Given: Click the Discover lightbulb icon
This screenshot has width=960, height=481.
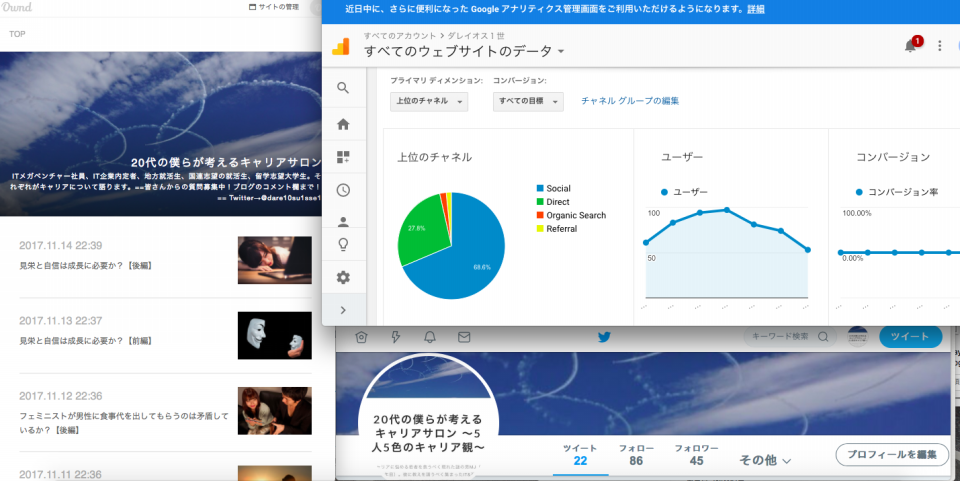Looking at the screenshot, I should coord(343,245).
